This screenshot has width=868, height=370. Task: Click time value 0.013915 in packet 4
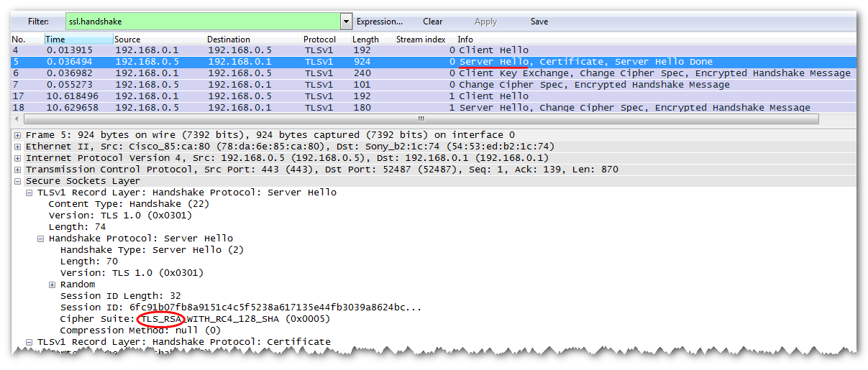click(x=70, y=50)
